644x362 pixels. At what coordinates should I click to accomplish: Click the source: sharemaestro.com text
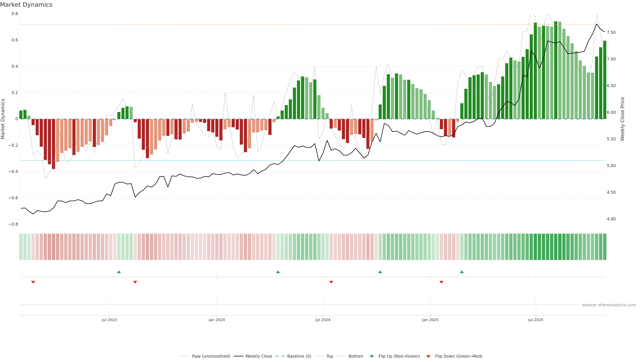[609, 305]
